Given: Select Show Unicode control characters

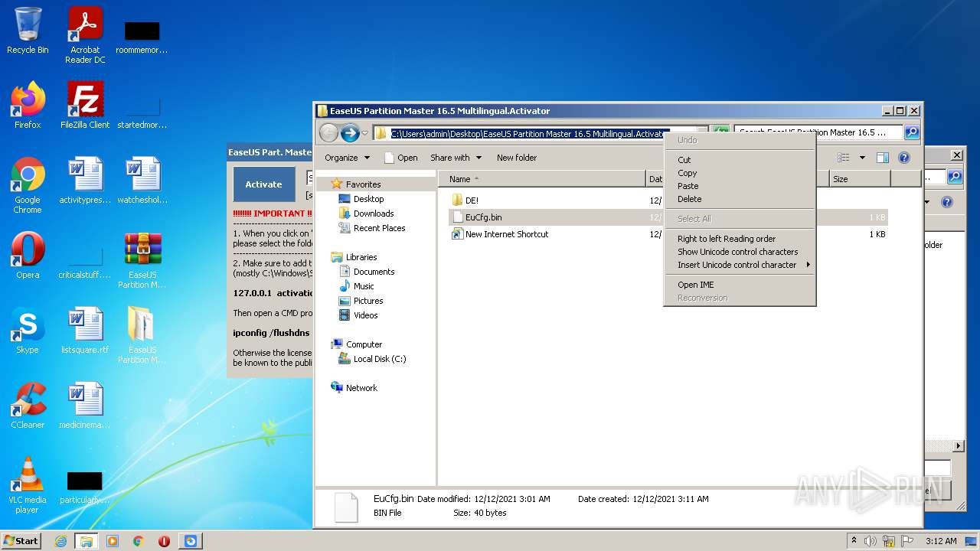Looking at the screenshot, I should [x=740, y=252].
